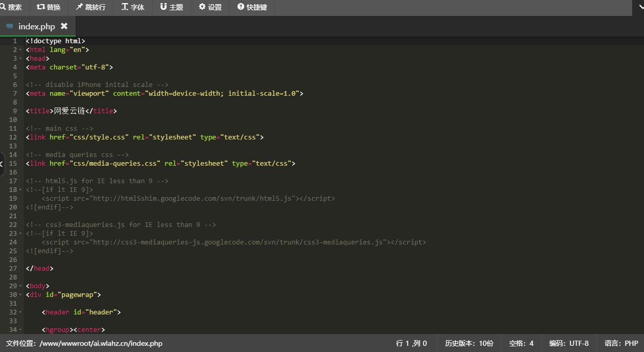Collapse the header fold on line 32
Screen dimensions: 644x352
21,312
